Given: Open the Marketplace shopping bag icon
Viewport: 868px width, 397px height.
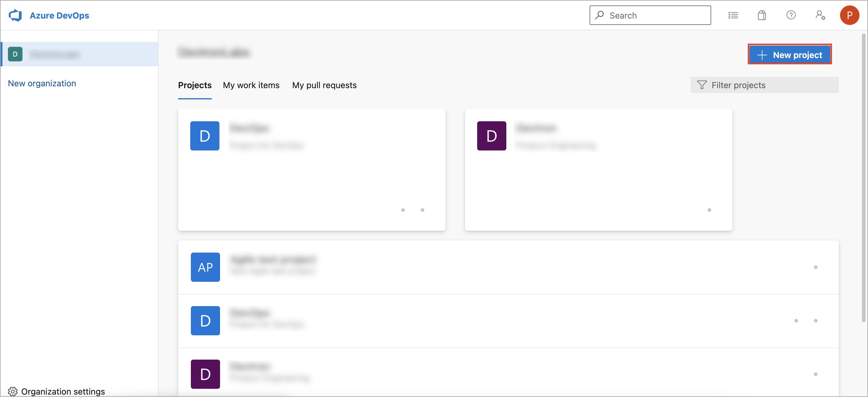Looking at the screenshot, I should (762, 16).
